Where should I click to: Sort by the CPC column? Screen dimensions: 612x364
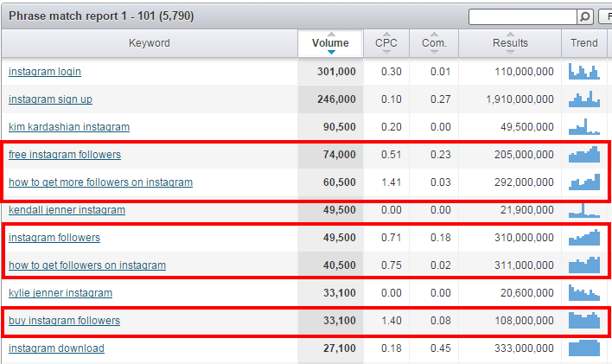386,43
